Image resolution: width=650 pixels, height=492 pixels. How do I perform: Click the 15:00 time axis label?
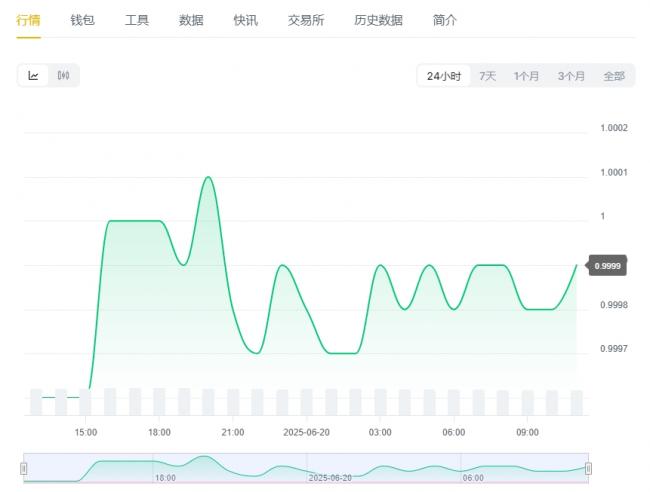click(86, 432)
